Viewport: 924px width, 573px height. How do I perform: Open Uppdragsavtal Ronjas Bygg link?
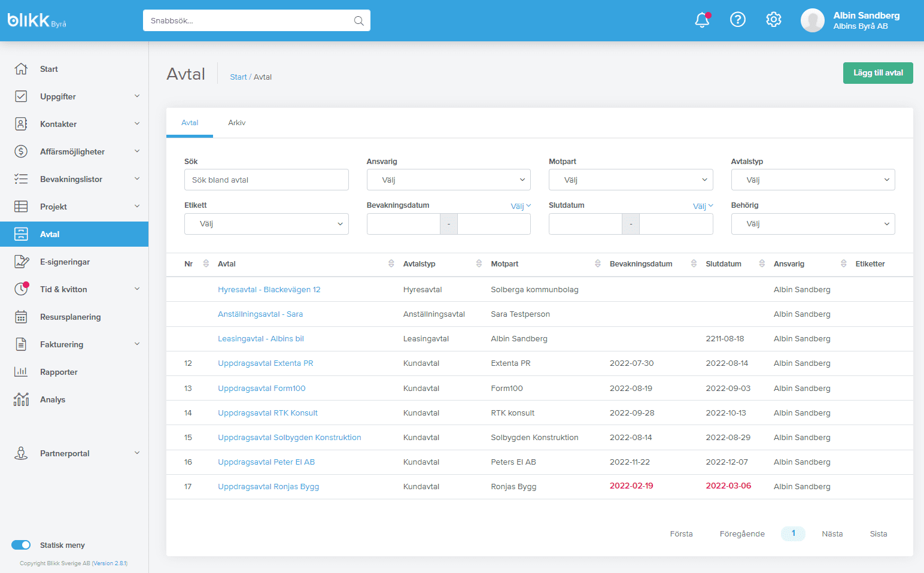pyautogui.click(x=268, y=487)
